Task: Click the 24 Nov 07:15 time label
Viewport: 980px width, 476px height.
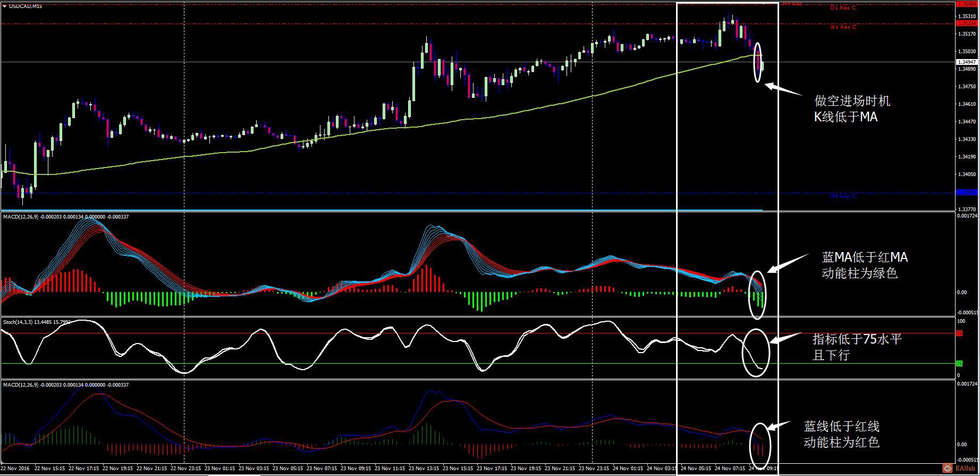Action: point(730,469)
